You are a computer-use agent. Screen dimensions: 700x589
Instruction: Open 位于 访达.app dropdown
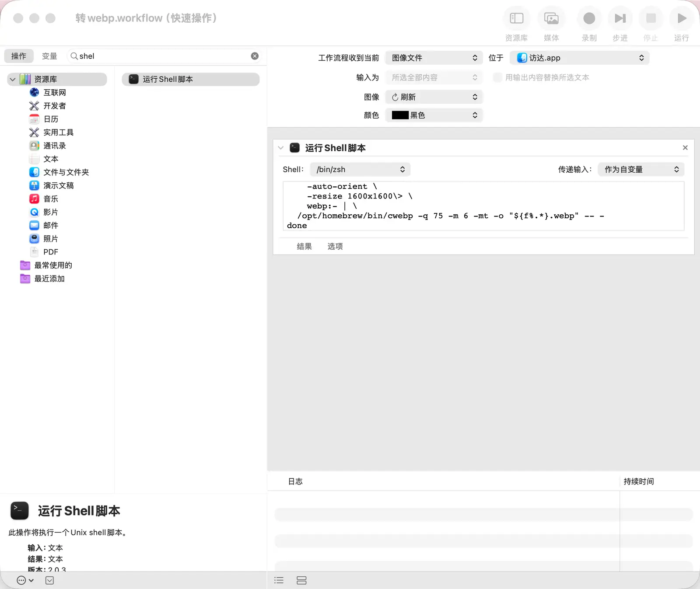click(579, 58)
